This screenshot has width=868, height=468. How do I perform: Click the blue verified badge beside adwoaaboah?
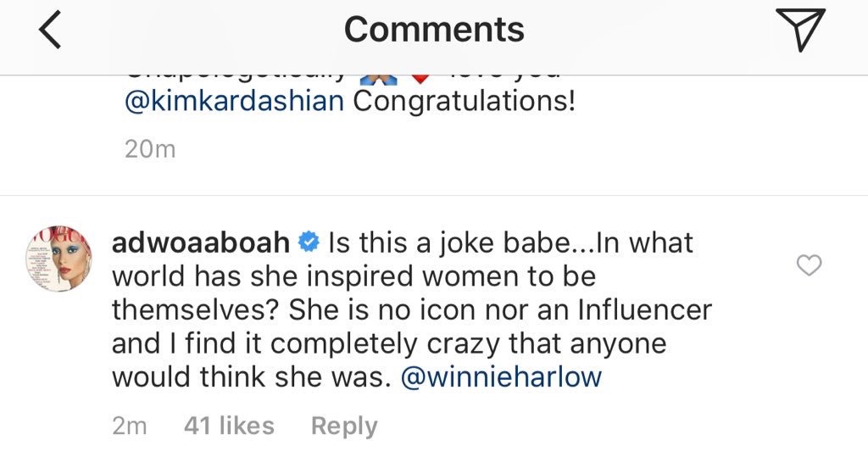click(x=309, y=242)
